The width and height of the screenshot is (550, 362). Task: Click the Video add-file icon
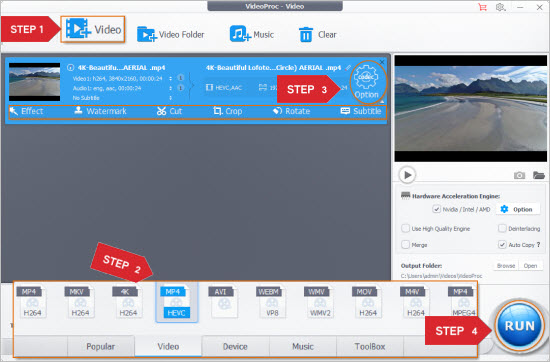pos(78,28)
